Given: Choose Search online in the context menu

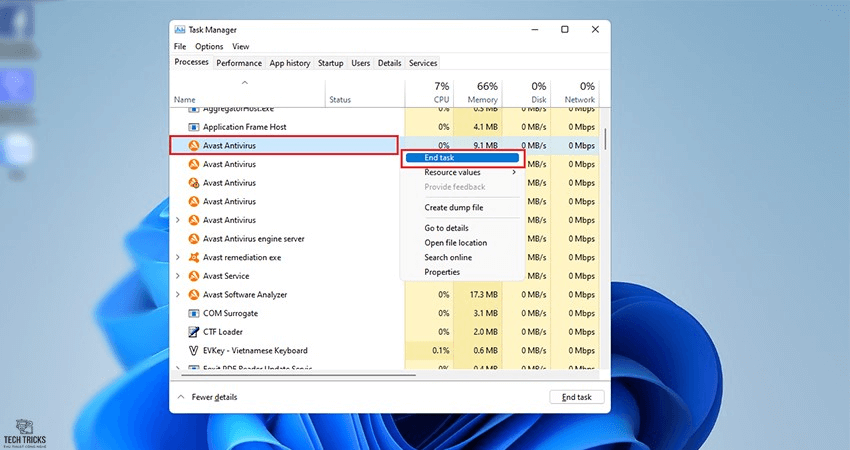Looking at the screenshot, I should point(448,257).
